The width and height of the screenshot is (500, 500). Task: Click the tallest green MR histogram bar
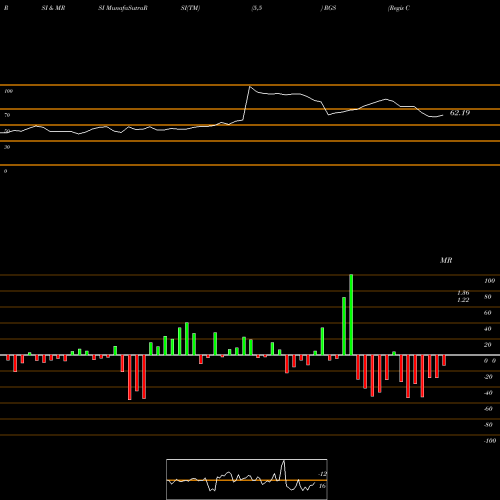[x=351, y=315]
